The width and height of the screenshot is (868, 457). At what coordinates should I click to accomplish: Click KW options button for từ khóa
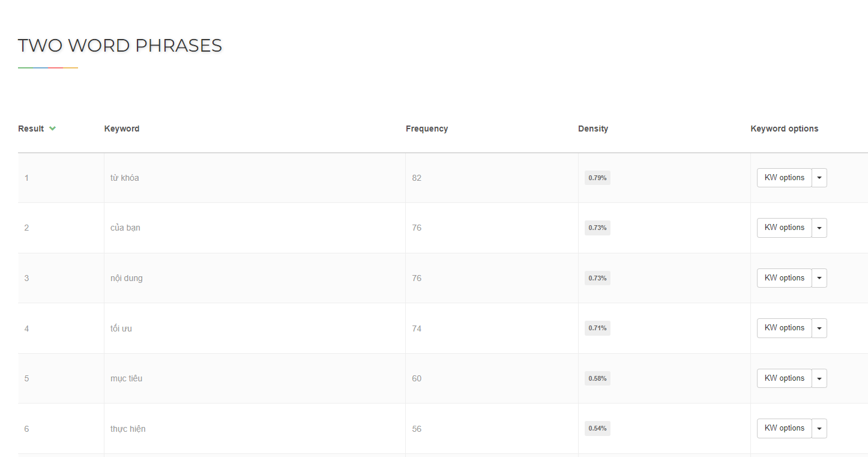(x=784, y=178)
